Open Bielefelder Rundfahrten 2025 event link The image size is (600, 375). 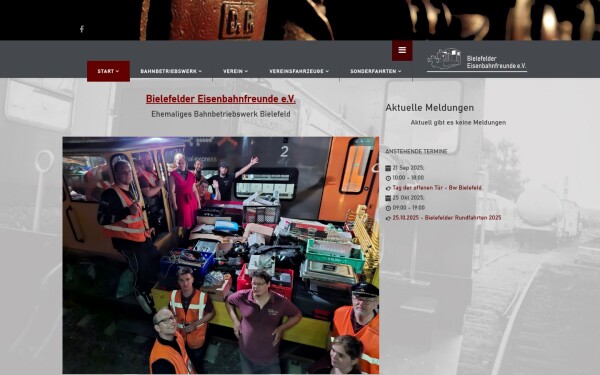(447, 218)
